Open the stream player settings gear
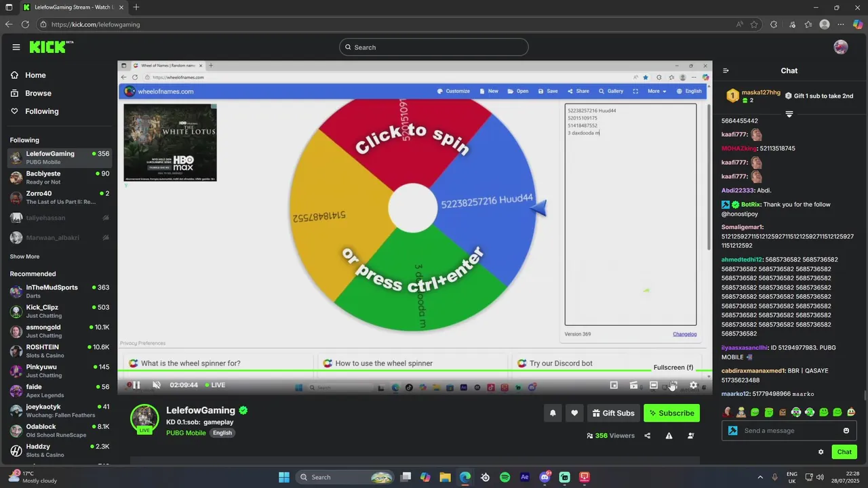This screenshot has height=488, width=868. (693, 385)
